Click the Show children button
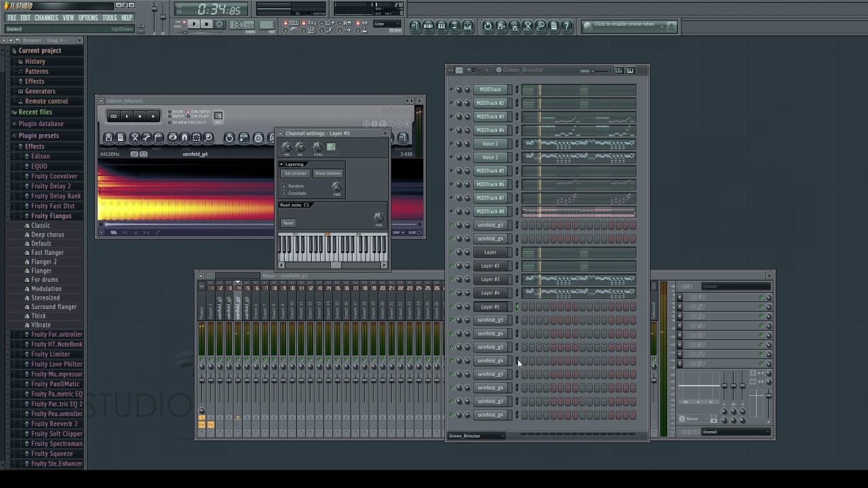868x488 pixels. point(328,174)
